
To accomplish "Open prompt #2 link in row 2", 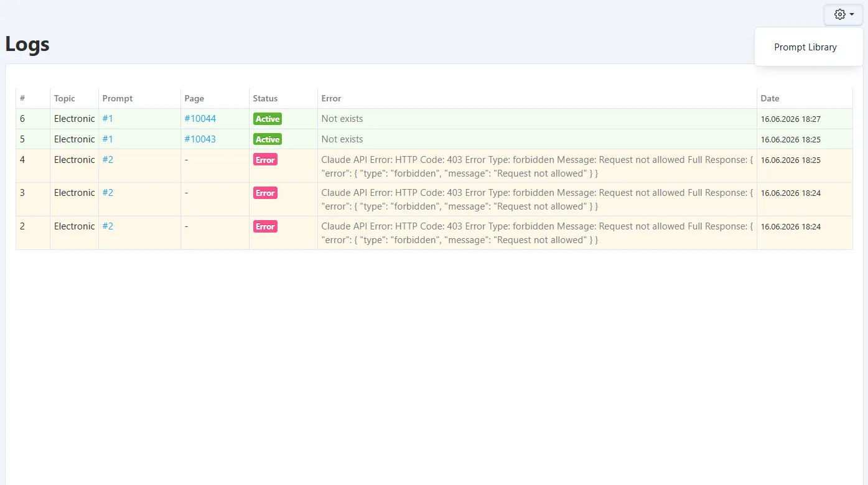I will pos(108,226).
